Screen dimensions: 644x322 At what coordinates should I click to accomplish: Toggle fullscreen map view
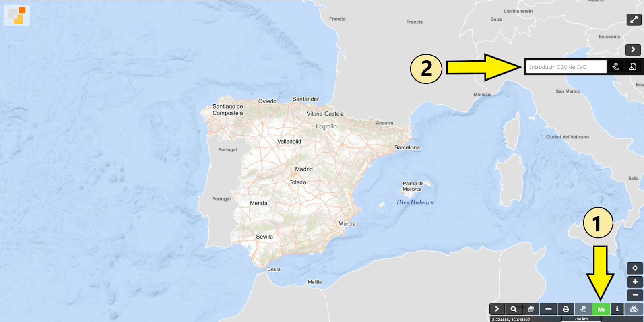(x=634, y=19)
